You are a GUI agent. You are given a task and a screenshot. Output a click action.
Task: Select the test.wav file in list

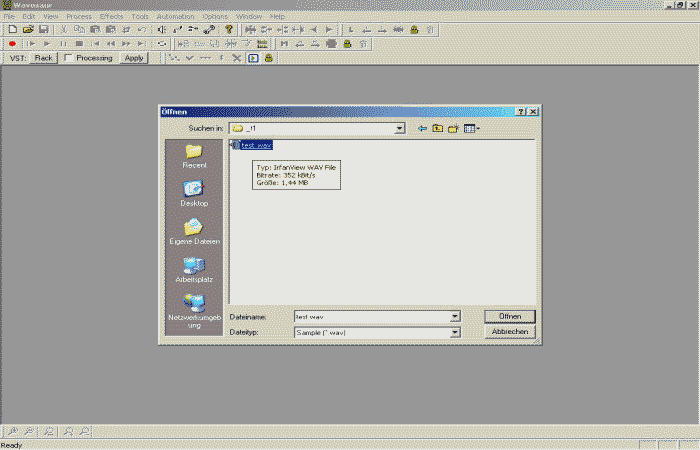tap(255, 145)
